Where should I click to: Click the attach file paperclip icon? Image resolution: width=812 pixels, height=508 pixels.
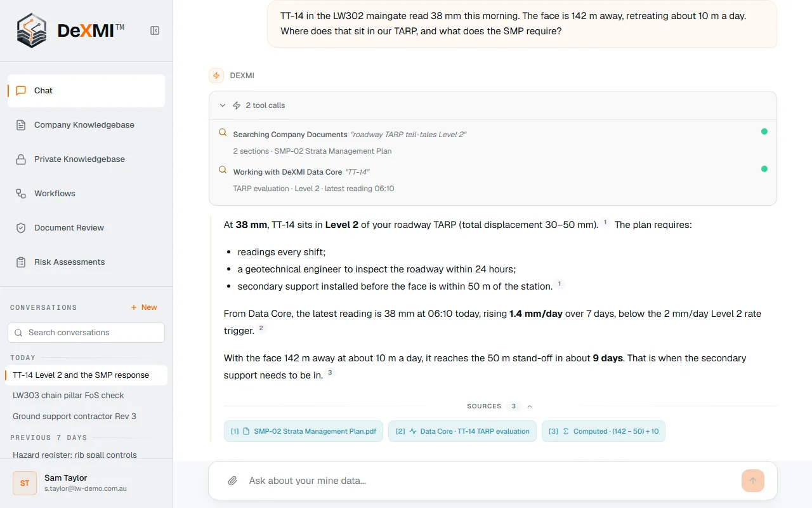pyautogui.click(x=233, y=481)
